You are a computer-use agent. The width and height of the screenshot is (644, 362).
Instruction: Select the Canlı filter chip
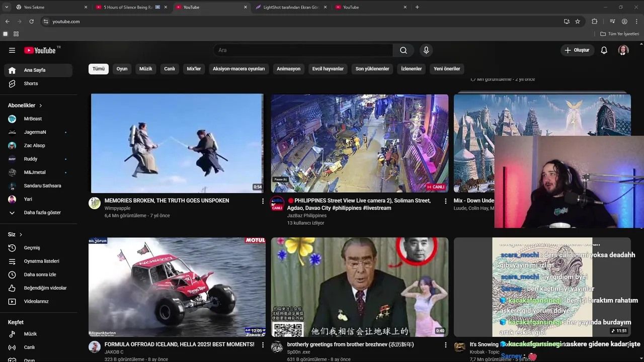[x=170, y=69]
